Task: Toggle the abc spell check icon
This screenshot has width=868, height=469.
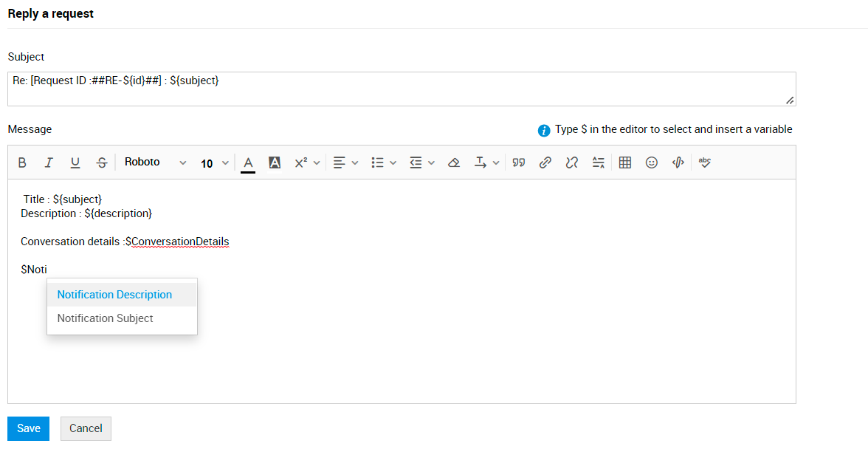Action: tap(705, 162)
